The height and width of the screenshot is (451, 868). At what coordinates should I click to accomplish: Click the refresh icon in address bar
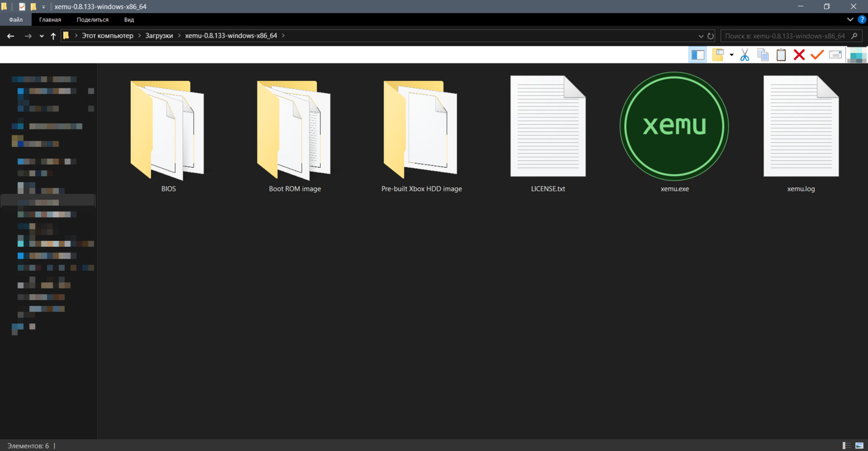(711, 36)
